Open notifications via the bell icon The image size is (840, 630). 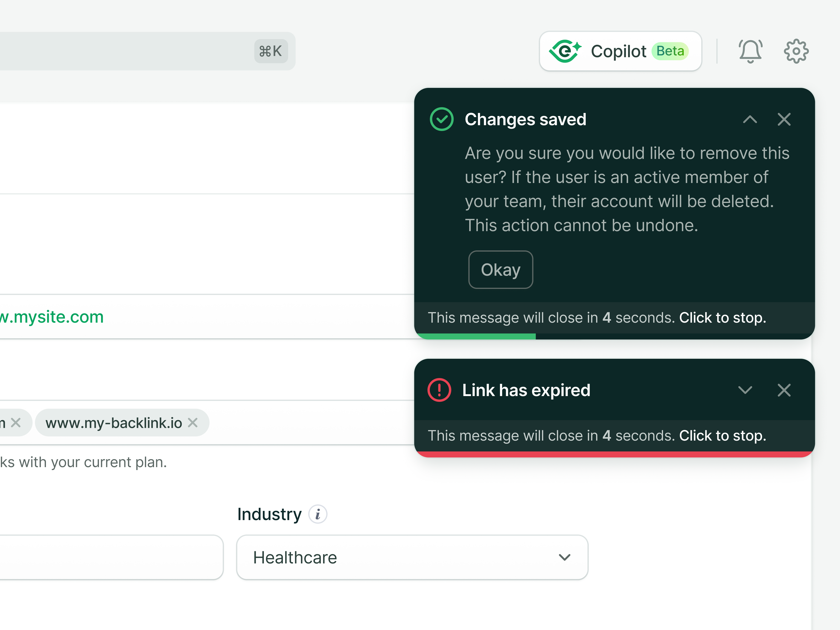[x=751, y=51]
